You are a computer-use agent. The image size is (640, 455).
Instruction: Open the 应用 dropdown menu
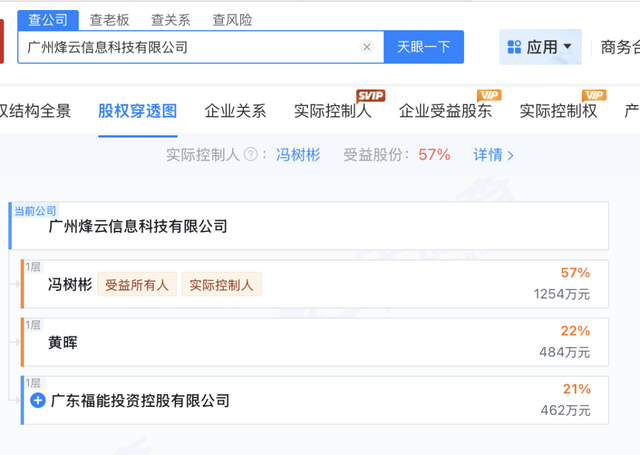[568, 47]
